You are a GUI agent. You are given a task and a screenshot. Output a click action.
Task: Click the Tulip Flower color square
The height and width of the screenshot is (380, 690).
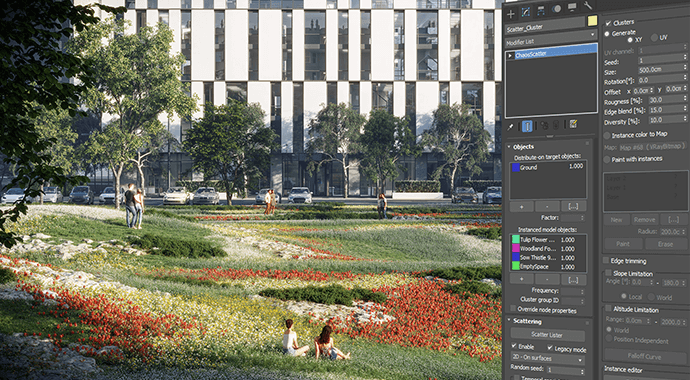515,240
